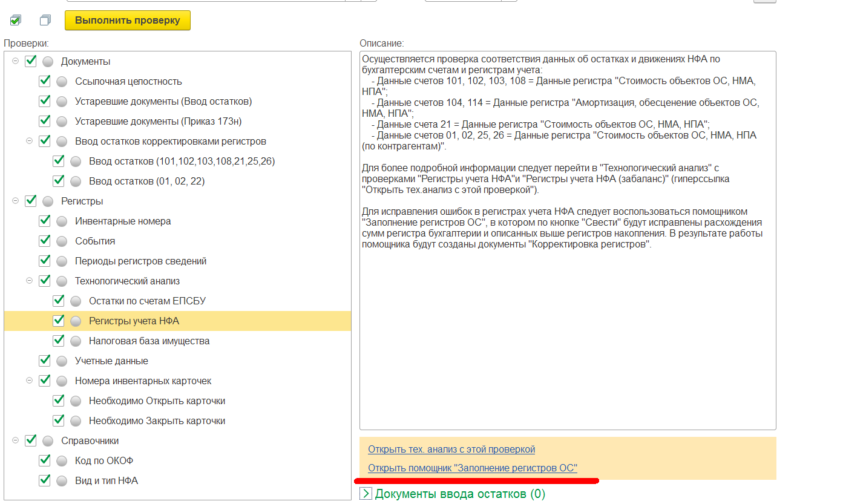
Task: Click the status circle of the Регистры group
Action: 48,201
